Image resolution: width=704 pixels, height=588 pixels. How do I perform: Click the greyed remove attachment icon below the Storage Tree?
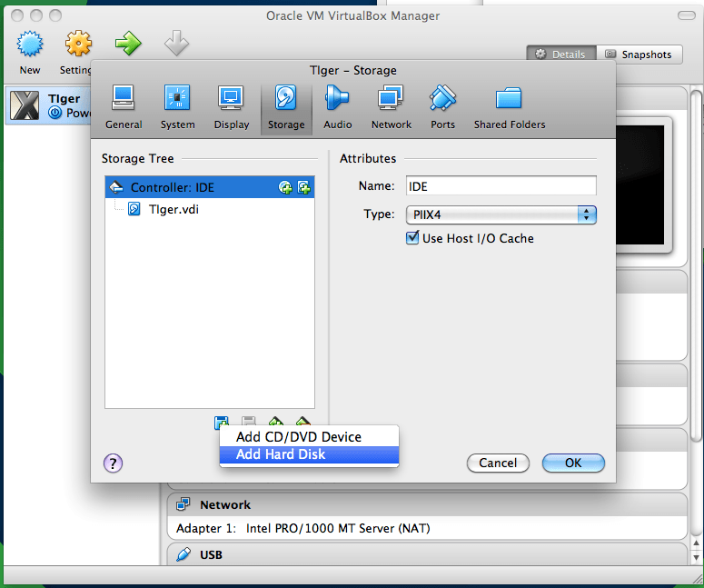[249, 422]
